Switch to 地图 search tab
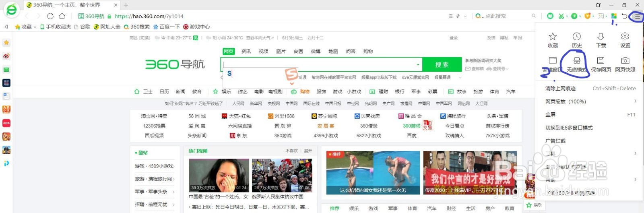Image resolution: width=644 pixels, height=213 pixels. pyautogui.click(x=333, y=52)
